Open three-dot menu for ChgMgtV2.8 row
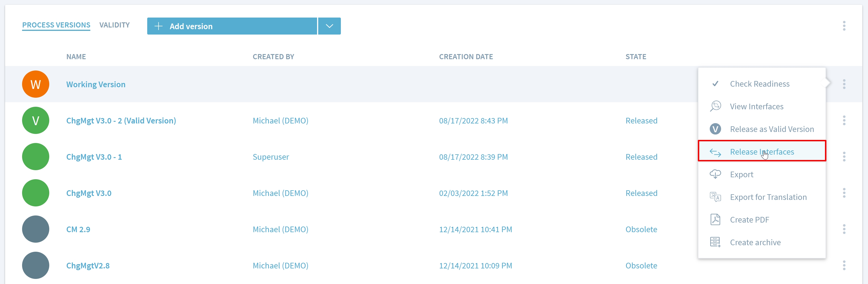Image resolution: width=868 pixels, height=284 pixels. tap(844, 266)
